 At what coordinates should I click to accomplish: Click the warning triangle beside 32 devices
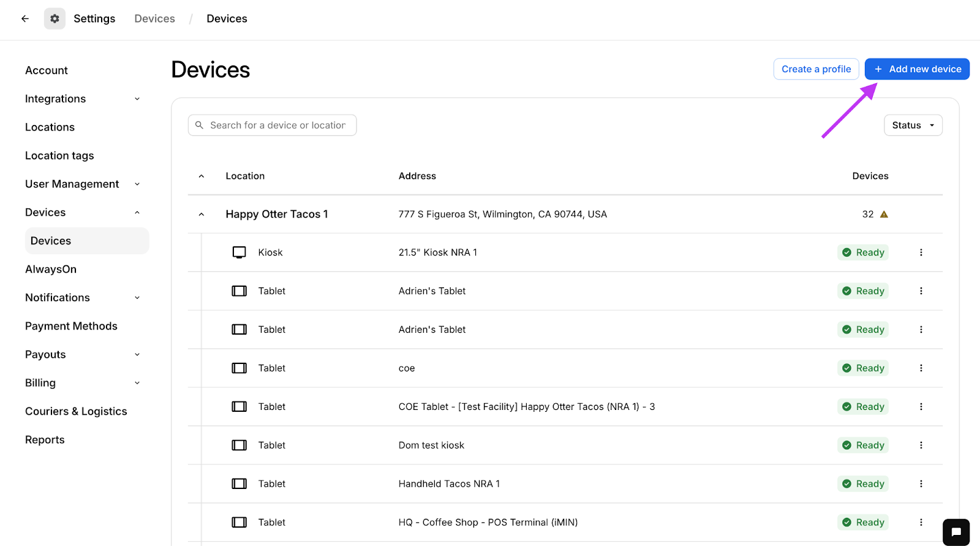884,214
